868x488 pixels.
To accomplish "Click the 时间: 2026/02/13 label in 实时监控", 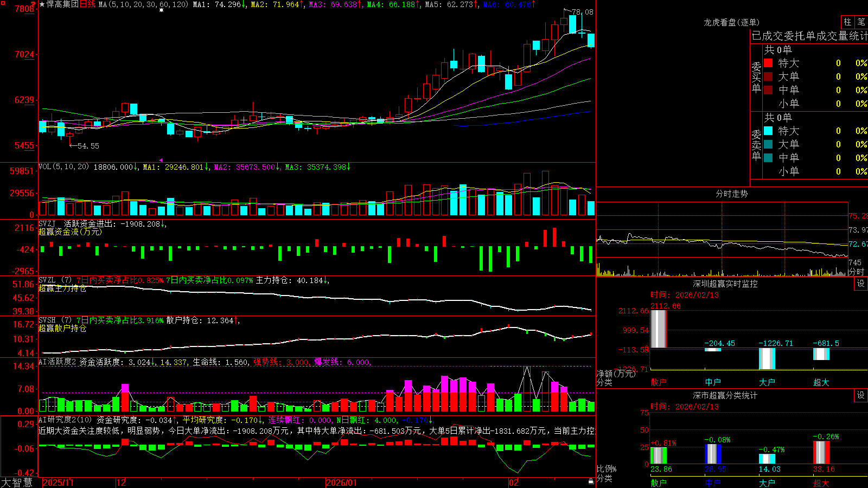I will 685,295.
